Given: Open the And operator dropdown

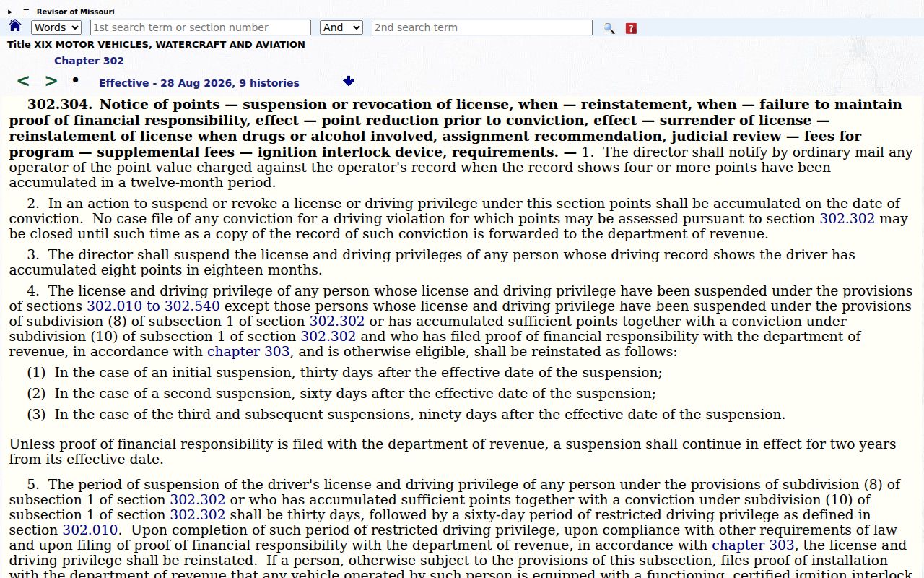Looking at the screenshot, I should point(341,27).
